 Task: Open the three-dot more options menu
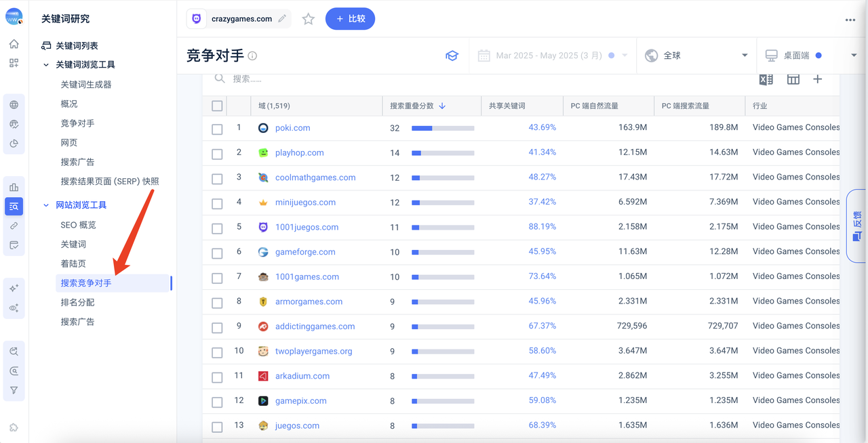850,20
